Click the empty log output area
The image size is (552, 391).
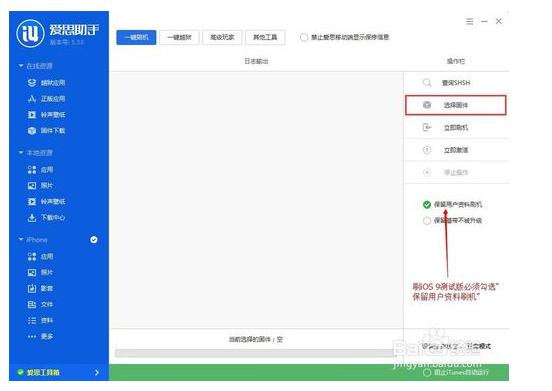[256, 200]
